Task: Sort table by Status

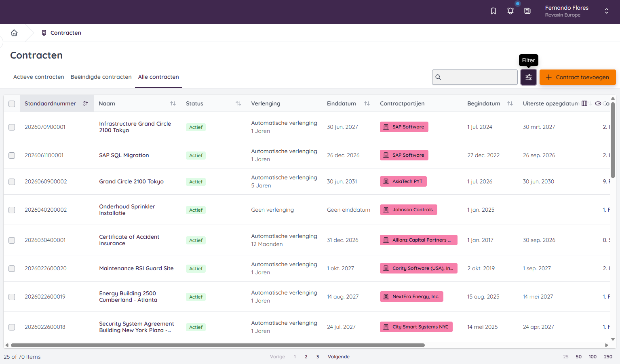Action: [x=238, y=103]
